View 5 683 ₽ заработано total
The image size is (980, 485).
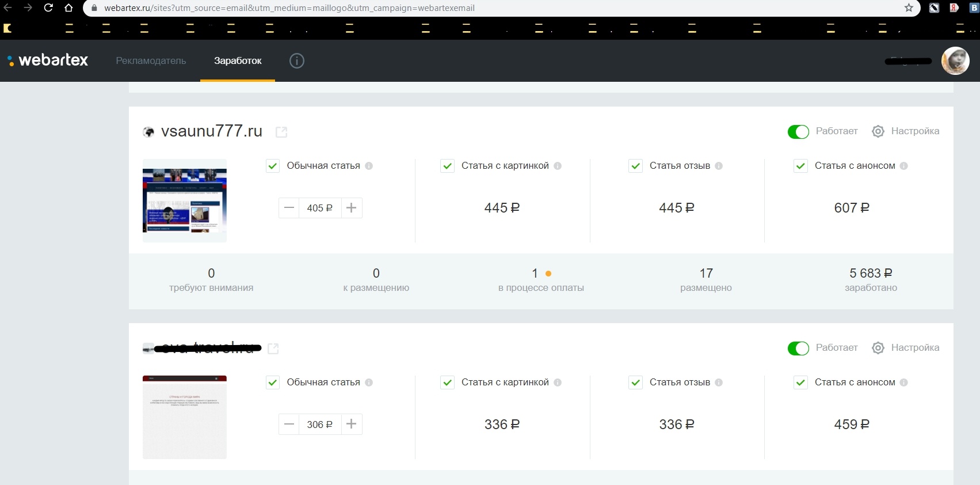click(871, 280)
